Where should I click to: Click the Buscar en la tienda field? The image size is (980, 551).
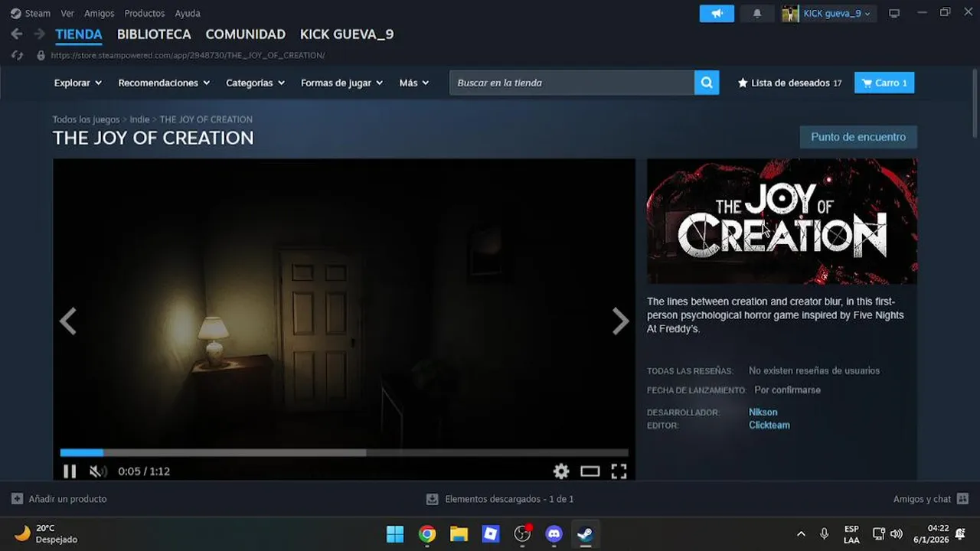pyautogui.click(x=572, y=83)
